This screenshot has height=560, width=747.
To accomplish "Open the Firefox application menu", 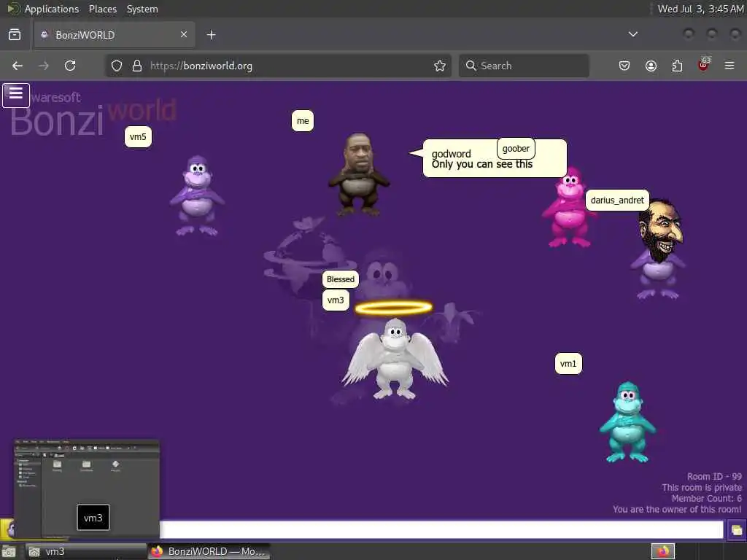I will tap(729, 66).
